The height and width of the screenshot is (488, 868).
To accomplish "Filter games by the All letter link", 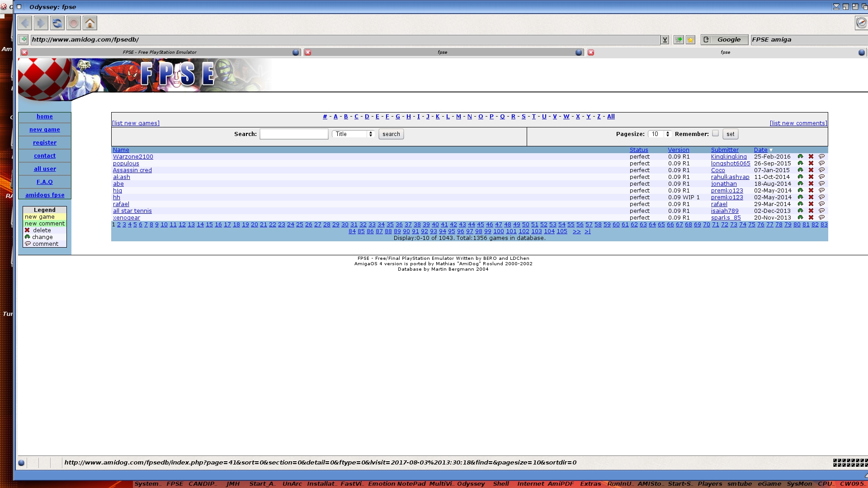I will pyautogui.click(x=611, y=117).
